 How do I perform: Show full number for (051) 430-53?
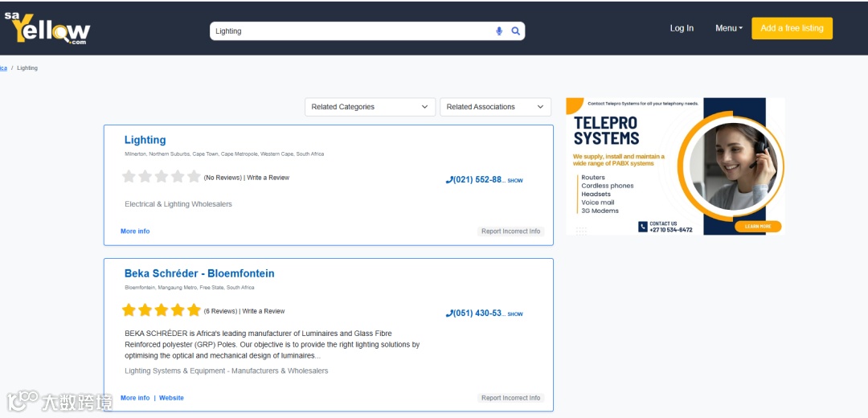coord(515,314)
